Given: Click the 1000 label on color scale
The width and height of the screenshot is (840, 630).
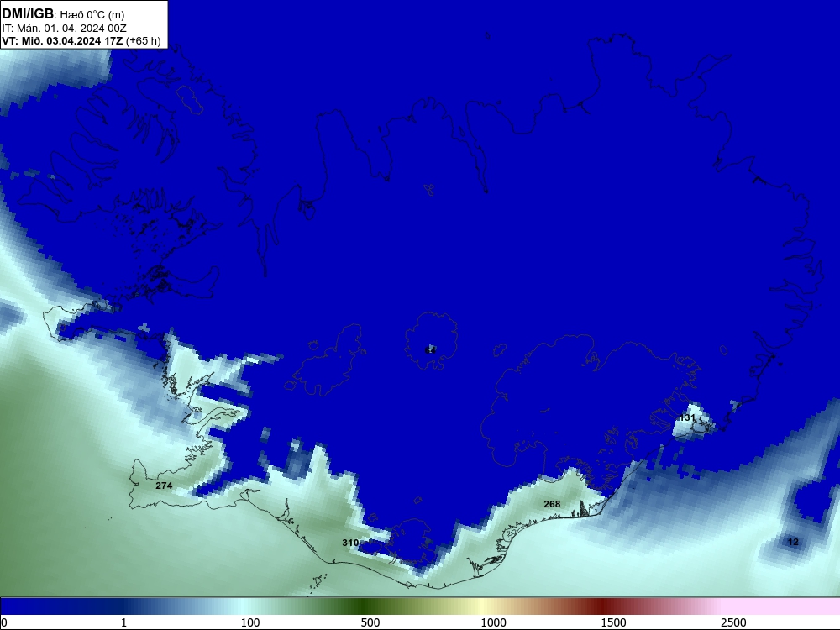Looking at the screenshot, I should pyautogui.click(x=493, y=622).
